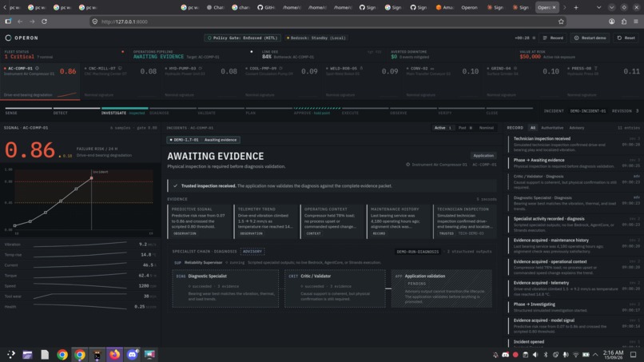Open the terminal from the taskbar
644x362 pixels.
(97, 354)
